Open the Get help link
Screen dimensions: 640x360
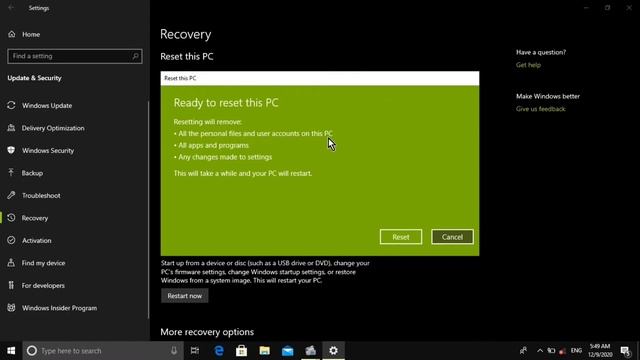[528, 65]
